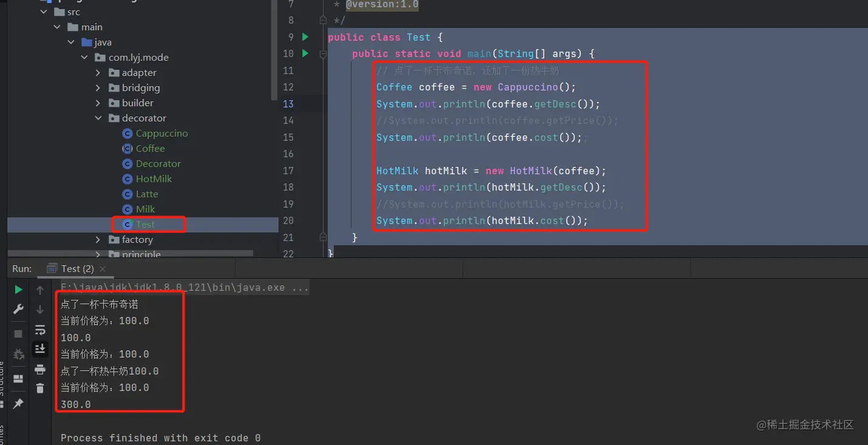Toggle scroll to end in console toolbar
This screenshot has height=445, width=868.
40,348
